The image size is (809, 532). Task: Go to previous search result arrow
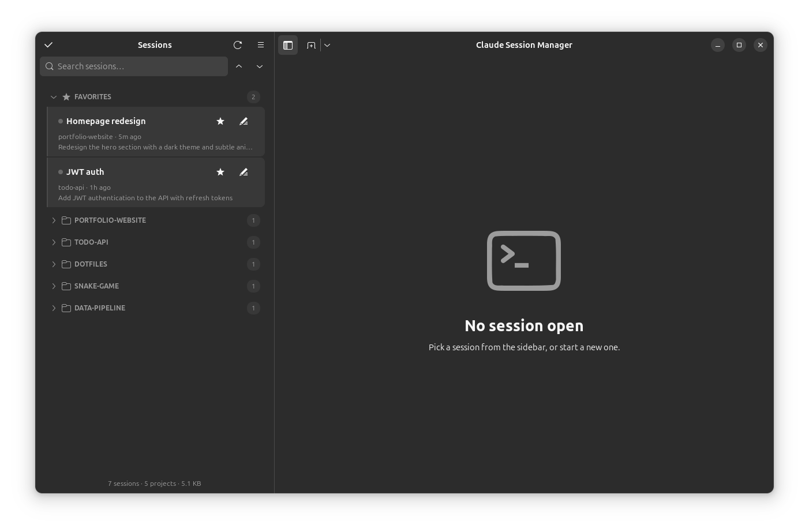pos(239,66)
